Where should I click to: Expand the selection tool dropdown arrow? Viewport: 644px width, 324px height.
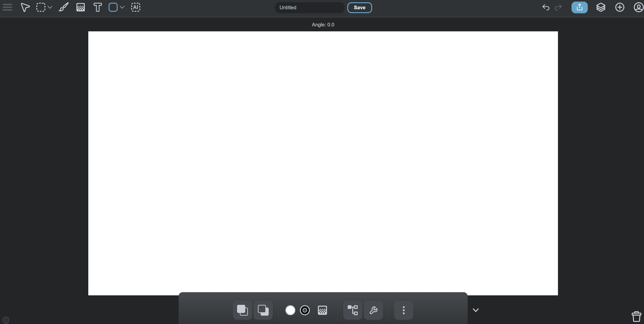click(50, 7)
